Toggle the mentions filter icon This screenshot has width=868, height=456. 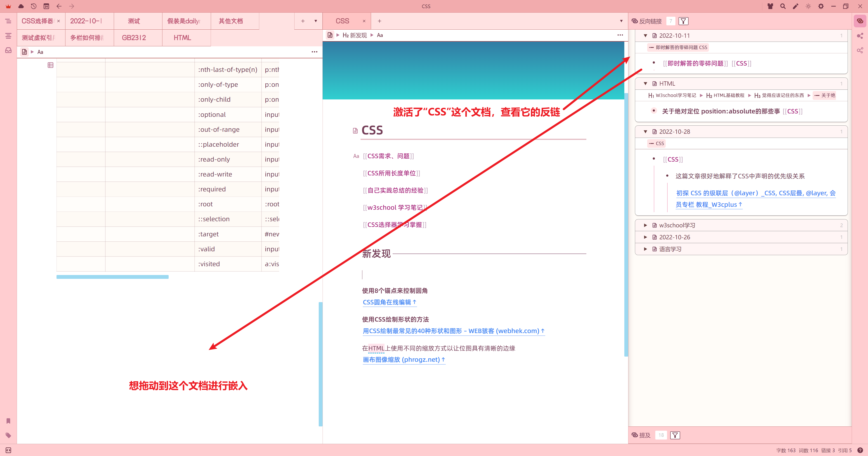(x=675, y=435)
